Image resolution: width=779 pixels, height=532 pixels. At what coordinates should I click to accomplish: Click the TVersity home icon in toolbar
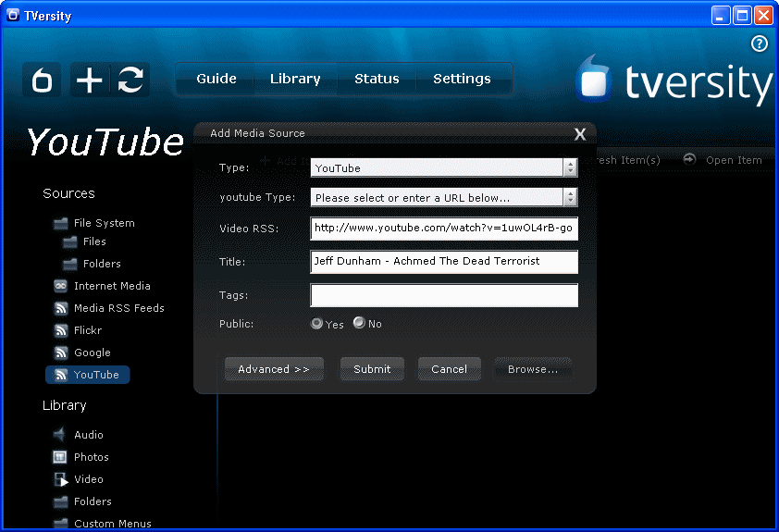click(42, 80)
